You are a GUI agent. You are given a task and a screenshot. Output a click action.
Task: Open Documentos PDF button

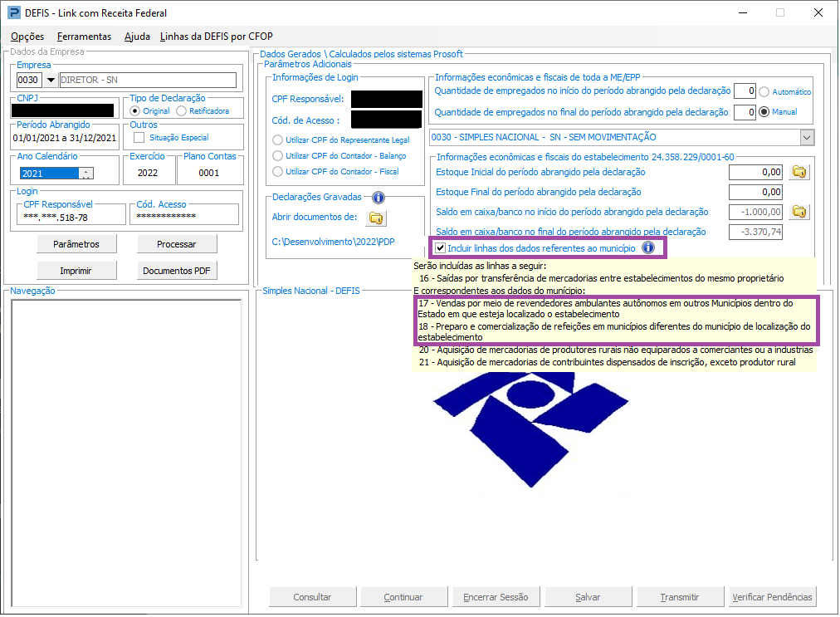click(x=176, y=271)
